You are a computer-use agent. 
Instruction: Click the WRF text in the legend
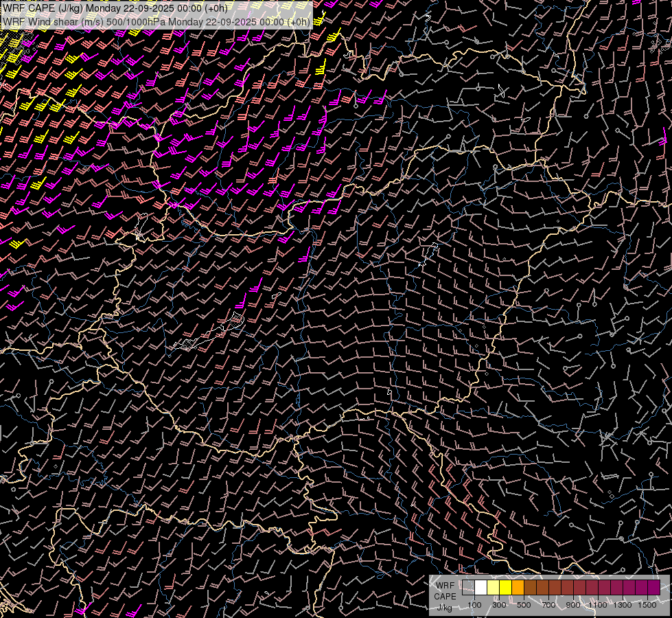(444, 586)
